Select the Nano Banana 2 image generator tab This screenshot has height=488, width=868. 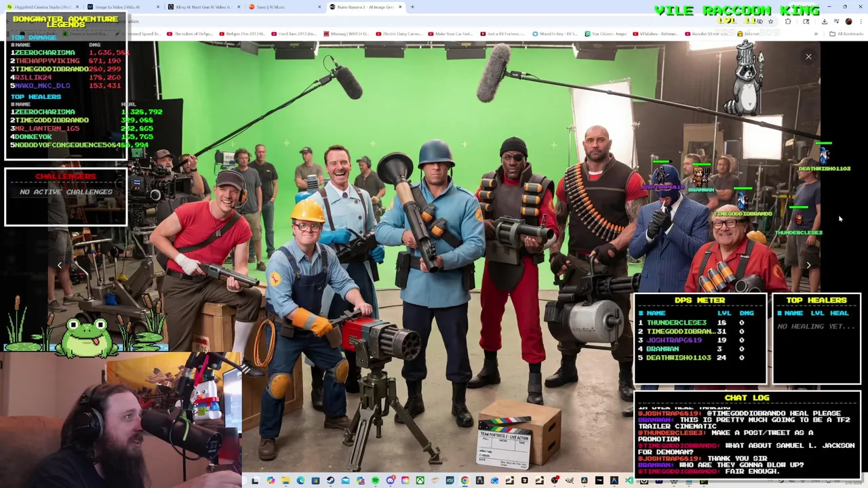(365, 7)
